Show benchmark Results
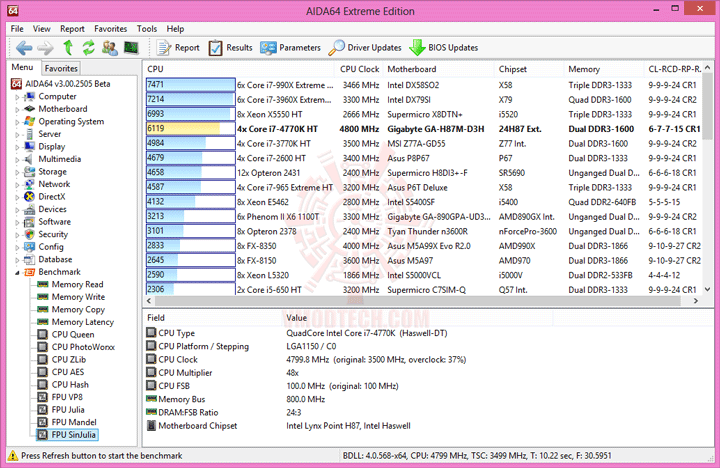720x468 pixels. pyautogui.click(x=230, y=48)
